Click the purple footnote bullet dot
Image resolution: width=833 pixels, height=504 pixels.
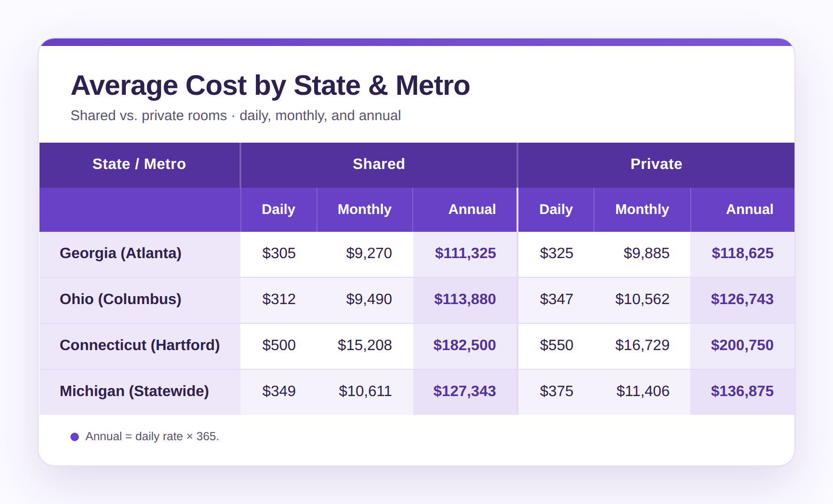point(75,437)
